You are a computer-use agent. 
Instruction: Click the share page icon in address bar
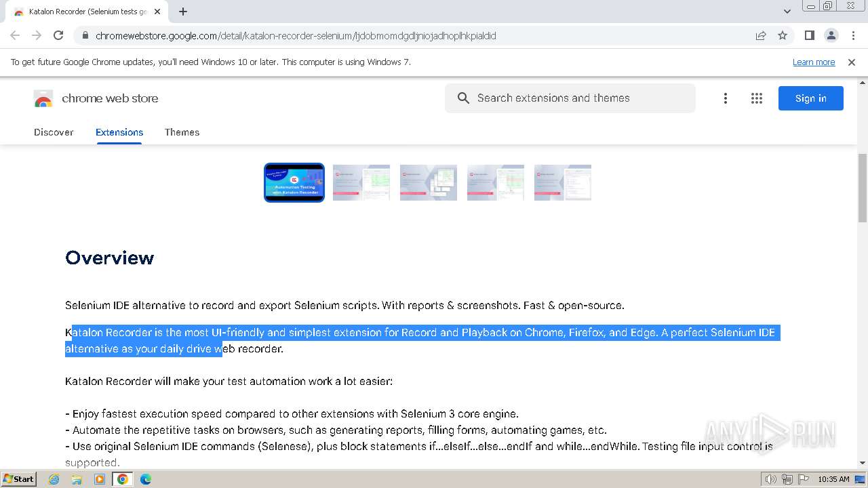[x=761, y=35]
